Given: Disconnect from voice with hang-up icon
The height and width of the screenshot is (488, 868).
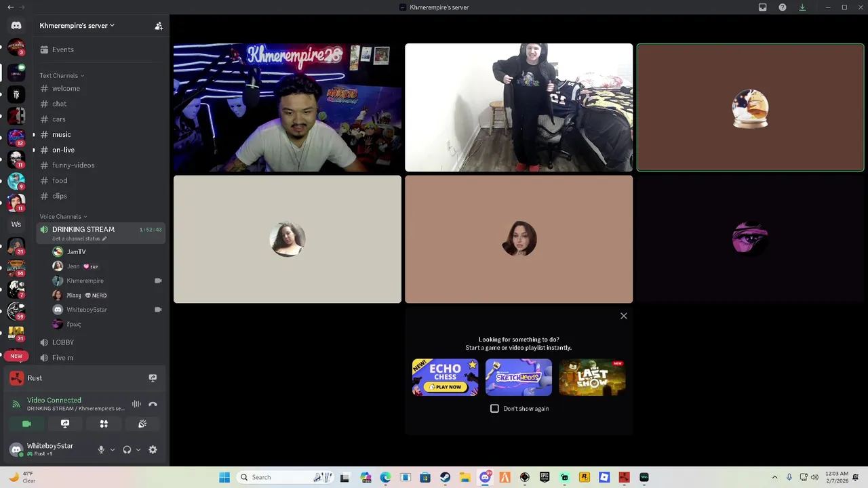Looking at the screenshot, I should pos(153,404).
